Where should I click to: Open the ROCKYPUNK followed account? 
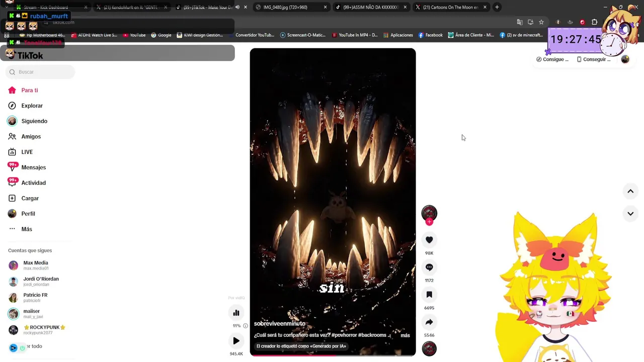pyautogui.click(x=38, y=330)
